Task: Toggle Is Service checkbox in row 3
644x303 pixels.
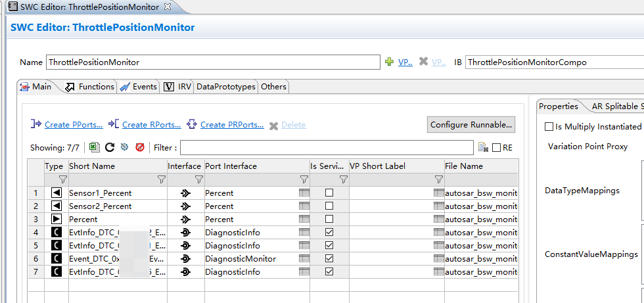Action: (x=329, y=219)
